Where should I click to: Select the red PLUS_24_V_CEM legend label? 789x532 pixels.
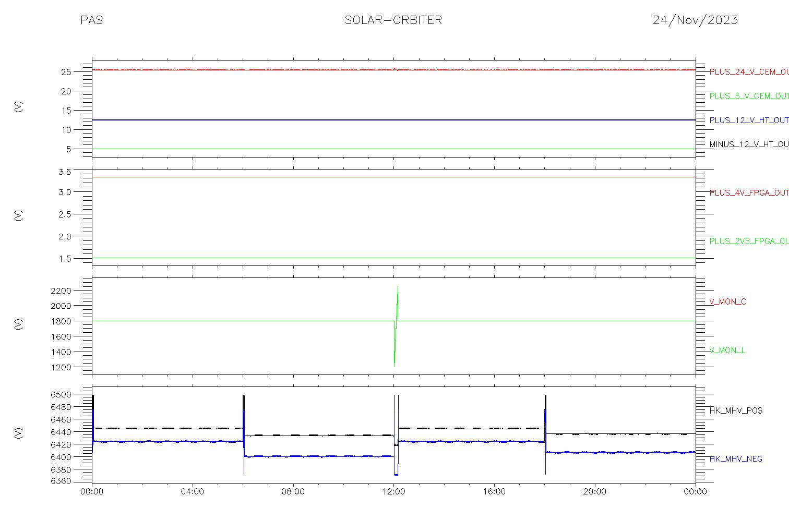coord(749,72)
